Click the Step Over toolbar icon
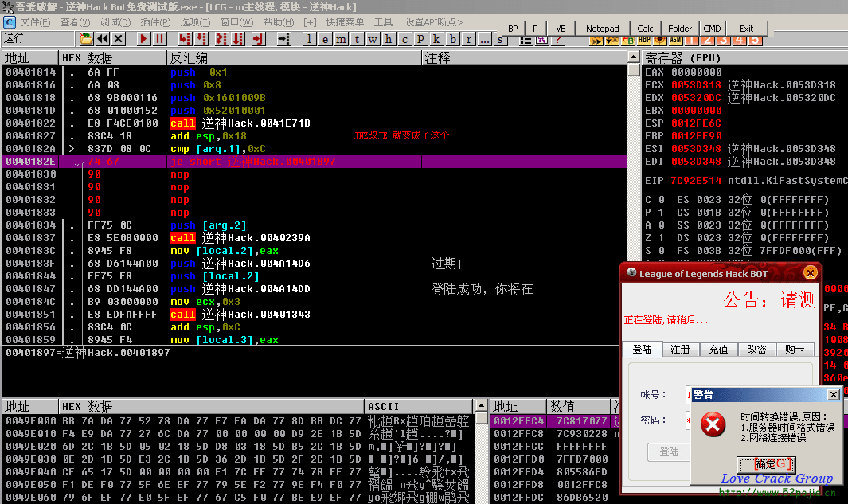848x504 pixels. pyautogui.click(x=201, y=39)
